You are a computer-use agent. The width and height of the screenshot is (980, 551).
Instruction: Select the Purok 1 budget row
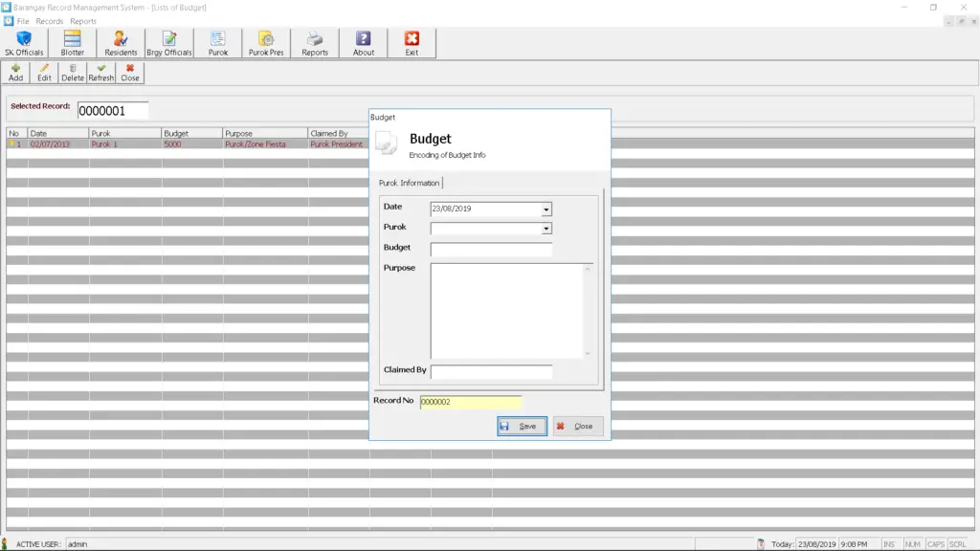click(144, 143)
